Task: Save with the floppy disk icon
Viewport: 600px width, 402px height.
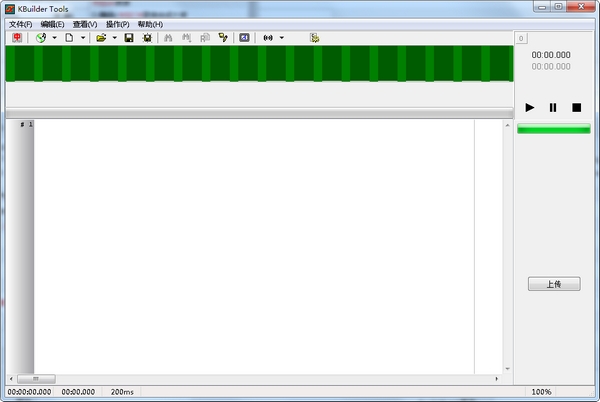Action: (129, 37)
